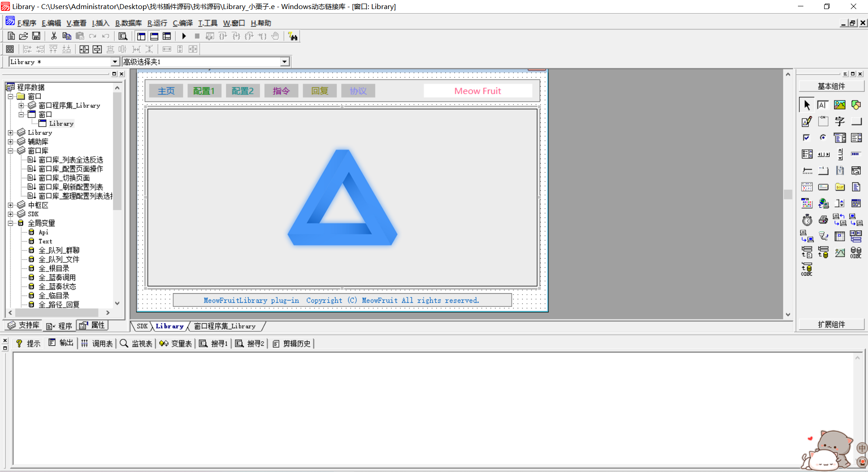Select the radio button component tool
The image size is (868, 472).
823,138
